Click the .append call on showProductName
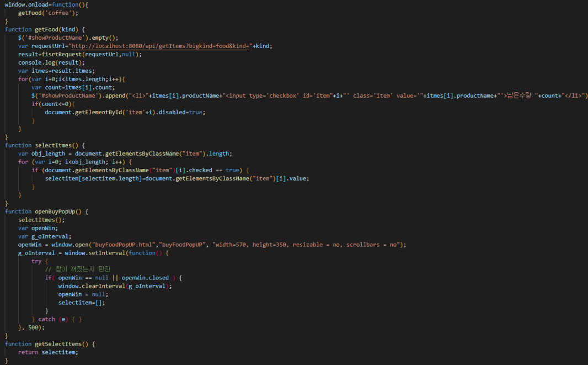 [x=115, y=96]
